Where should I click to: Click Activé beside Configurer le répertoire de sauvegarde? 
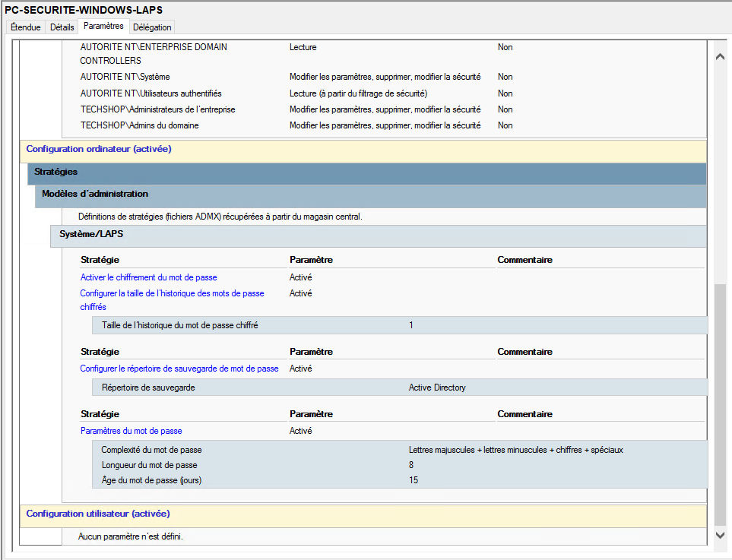point(301,369)
